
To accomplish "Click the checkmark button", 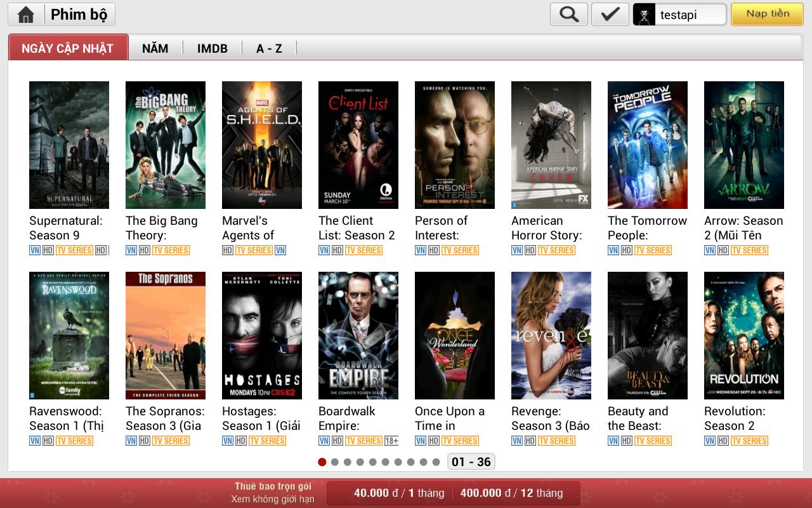I will click(610, 15).
